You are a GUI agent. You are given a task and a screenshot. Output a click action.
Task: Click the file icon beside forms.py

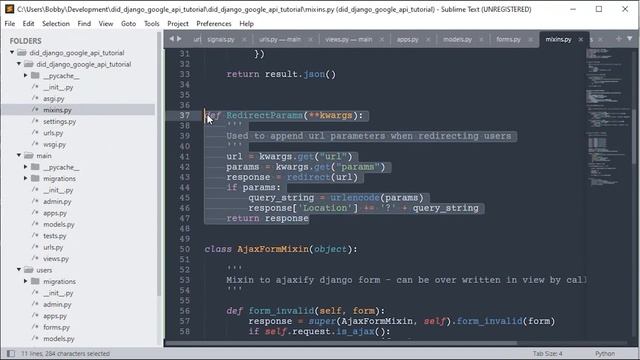[35, 327]
